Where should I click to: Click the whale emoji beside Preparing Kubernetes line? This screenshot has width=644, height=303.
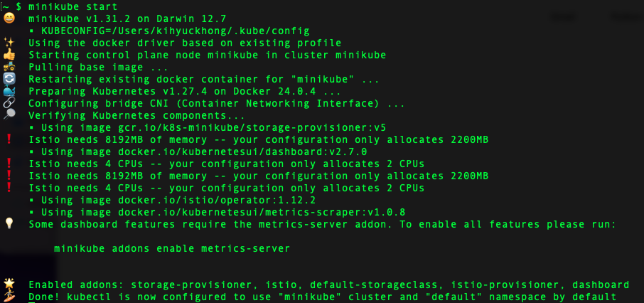[x=9, y=91]
